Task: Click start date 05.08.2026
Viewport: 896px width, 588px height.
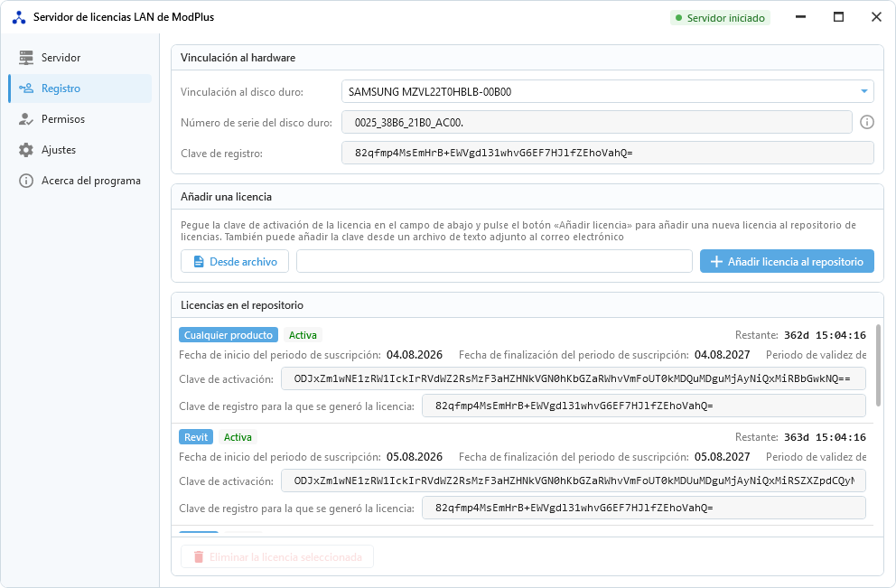Action: [415, 457]
